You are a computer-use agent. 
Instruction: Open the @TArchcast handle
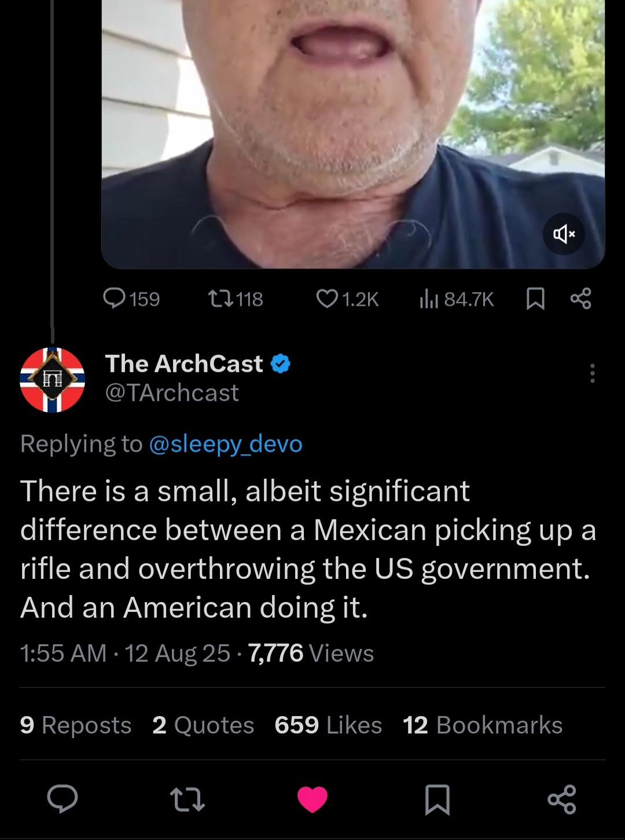pos(172,393)
